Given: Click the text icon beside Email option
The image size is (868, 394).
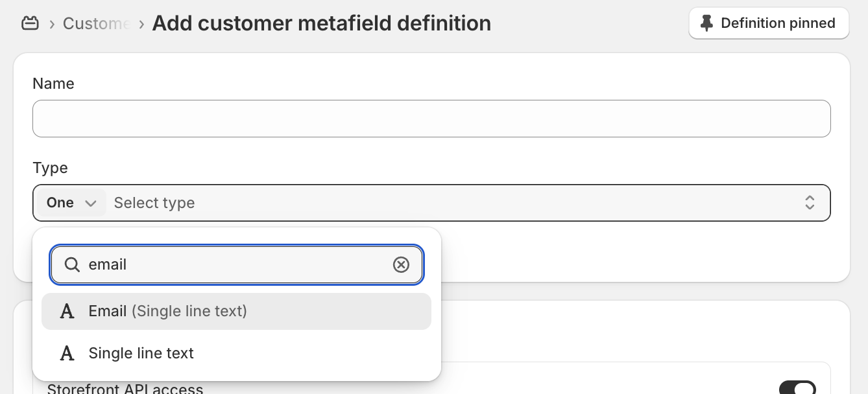Looking at the screenshot, I should 67,311.
